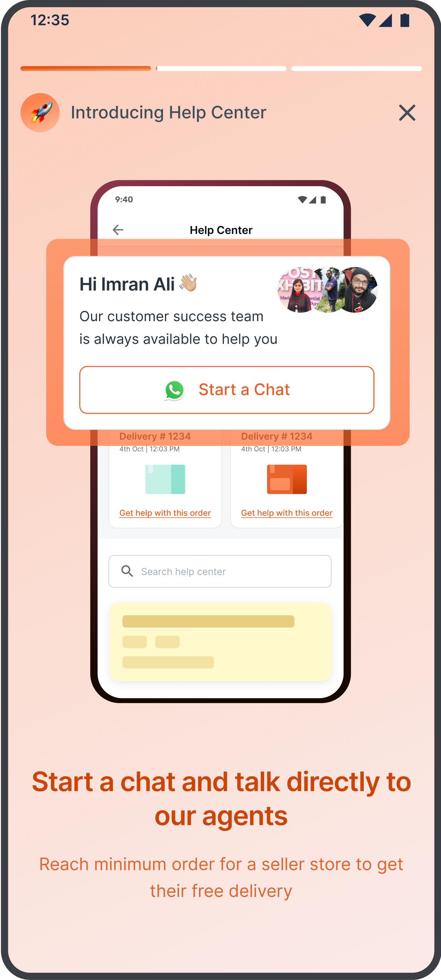This screenshot has width=441, height=980.
Task: Jump to the second story progress segment
Action: (221, 68)
